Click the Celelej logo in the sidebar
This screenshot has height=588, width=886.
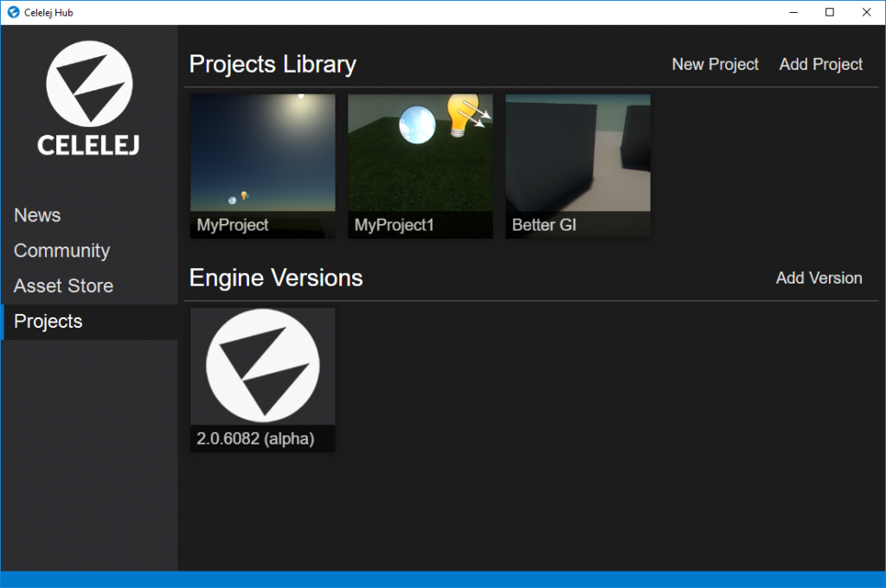click(x=89, y=99)
